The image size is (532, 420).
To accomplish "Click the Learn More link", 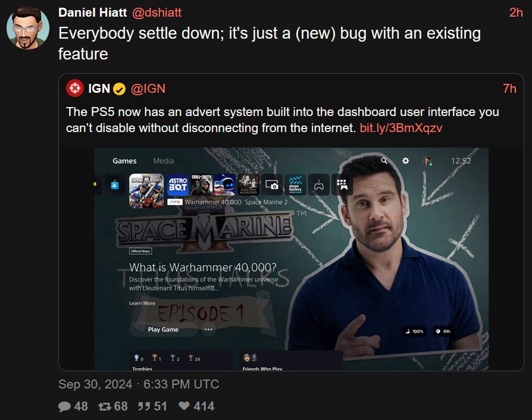I will tap(142, 303).
